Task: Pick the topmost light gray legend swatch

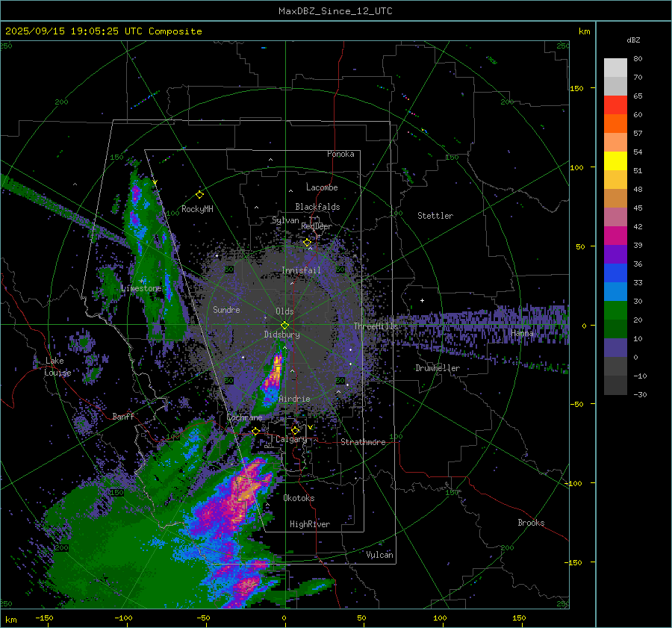Action: click(615, 68)
